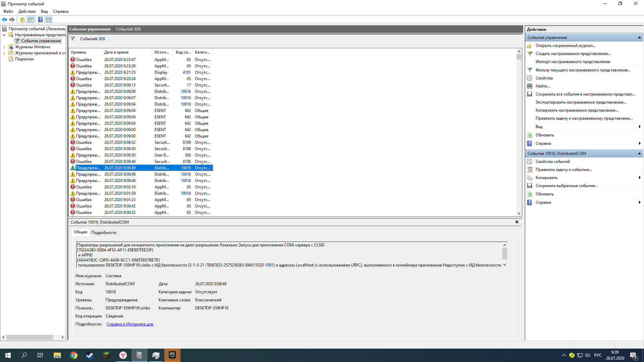Click Обновить in События управления section
This screenshot has height=362, width=644.
coord(544,135)
